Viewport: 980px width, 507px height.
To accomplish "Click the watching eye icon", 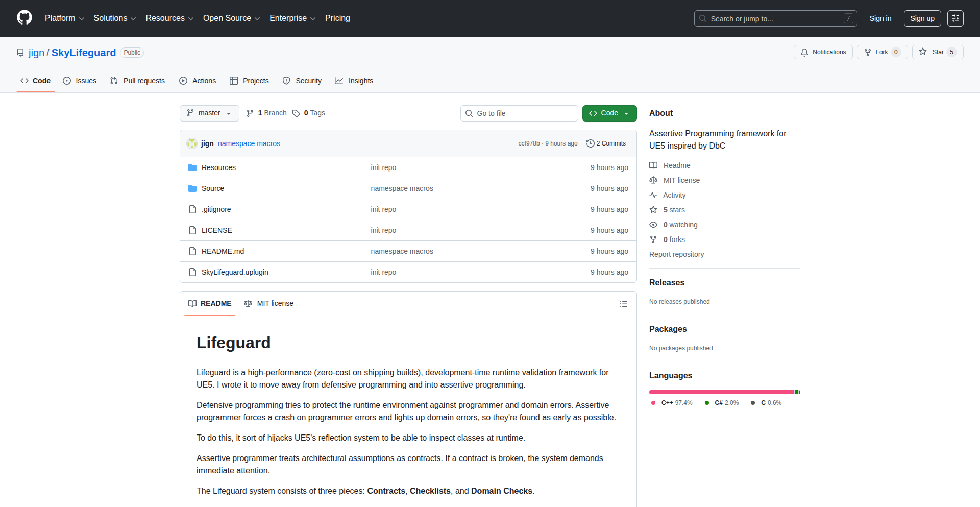I will [654, 225].
